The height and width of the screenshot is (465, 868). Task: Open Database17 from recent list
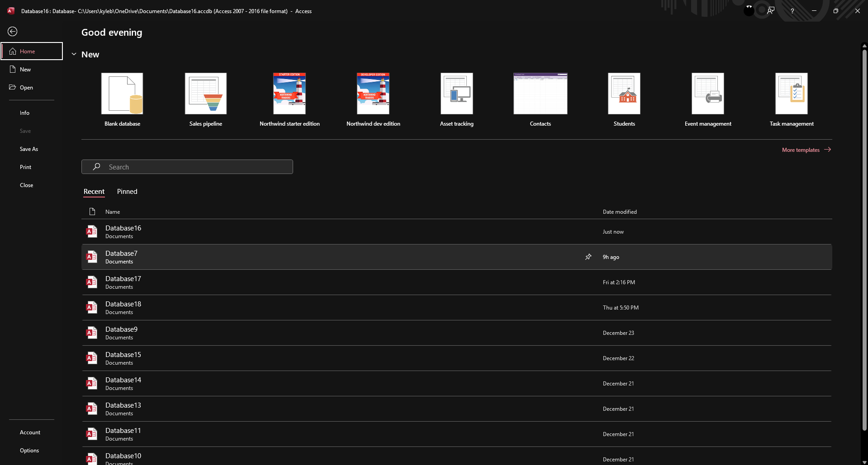(x=123, y=282)
